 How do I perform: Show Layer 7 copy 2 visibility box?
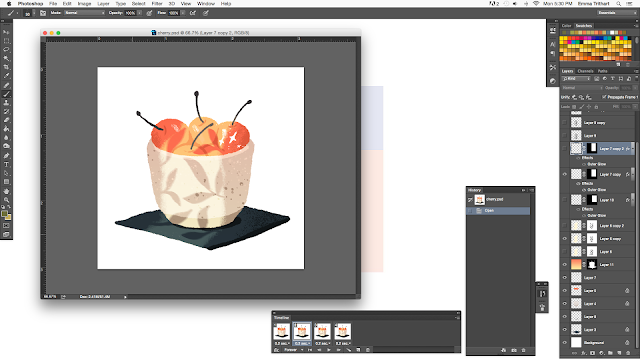(x=565, y=149)
